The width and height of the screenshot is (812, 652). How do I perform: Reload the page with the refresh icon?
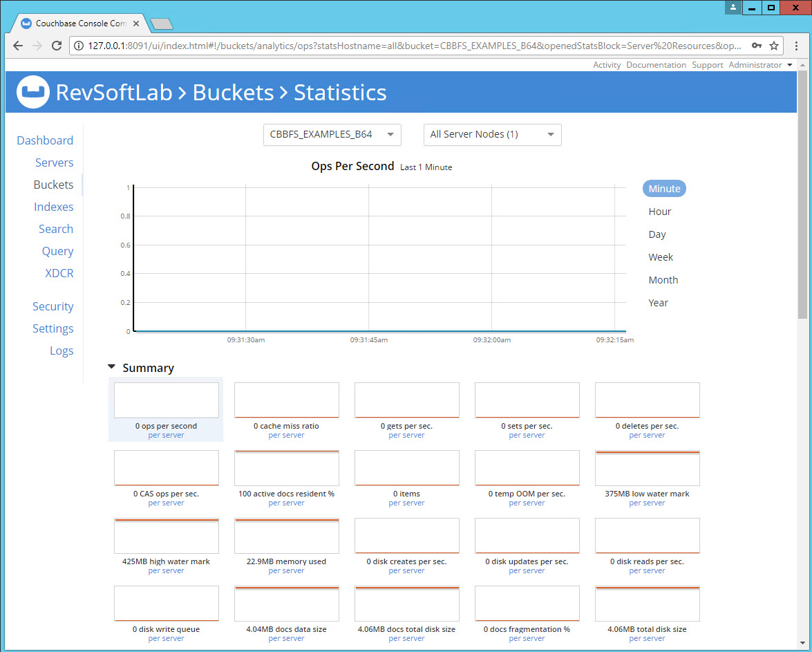[x=57, y=46]
